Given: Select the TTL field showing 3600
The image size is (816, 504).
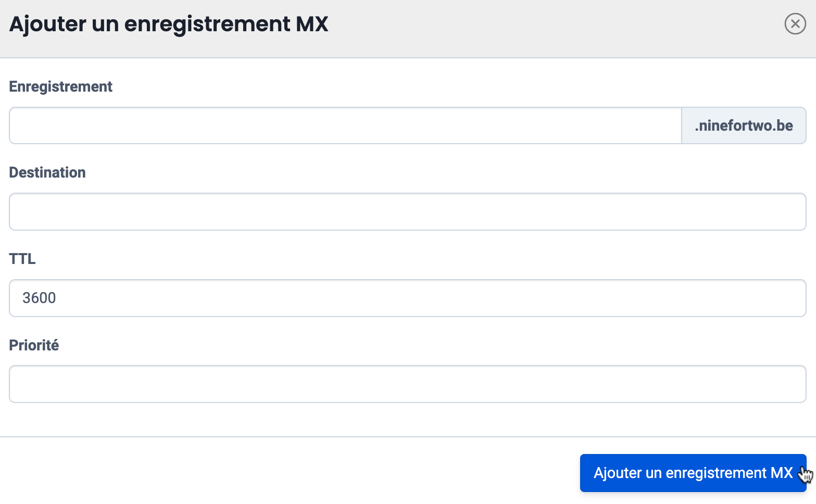Looking at the screenshot, I should tap(407, 298).
